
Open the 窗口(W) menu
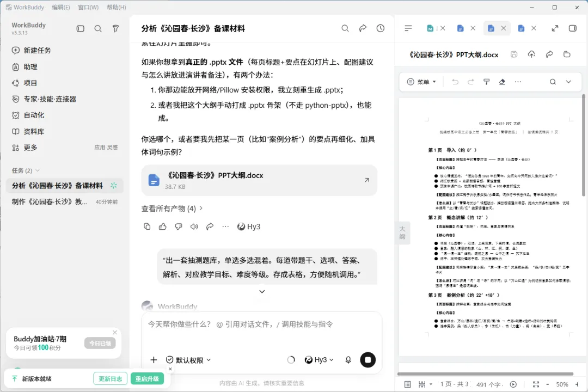(88, 7)
